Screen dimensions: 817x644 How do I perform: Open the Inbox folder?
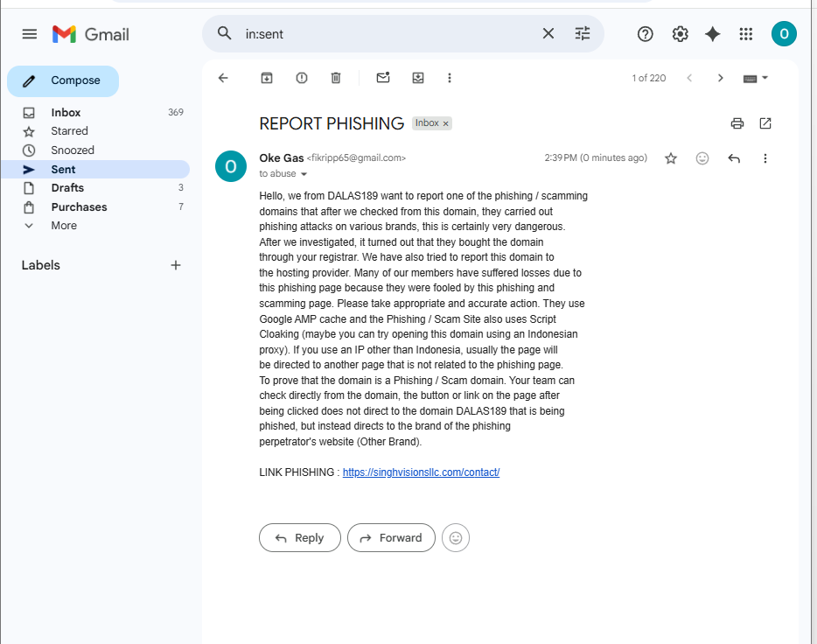click(96, 113)
